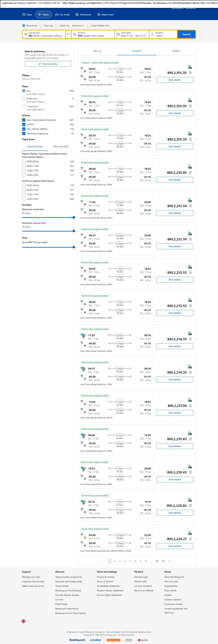Select the One way radio button
The height and width of the screenshot is (644, 218).
pos(41,26)
